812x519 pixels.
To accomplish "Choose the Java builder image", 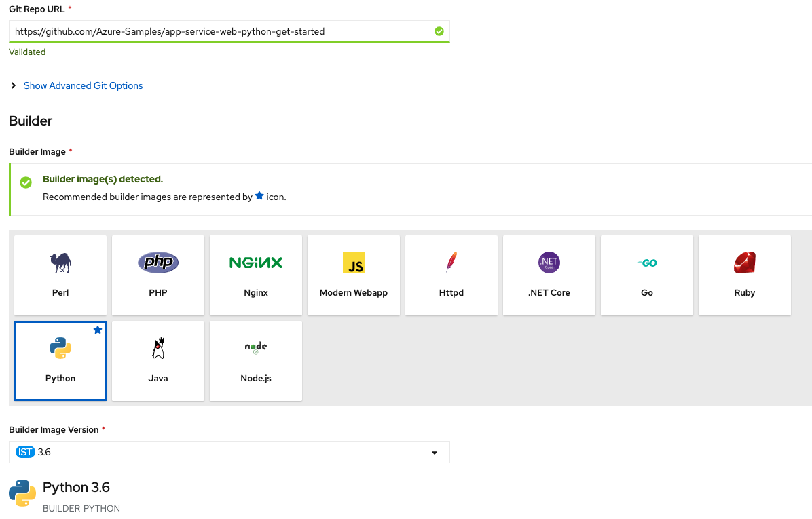I will point(158,361).
